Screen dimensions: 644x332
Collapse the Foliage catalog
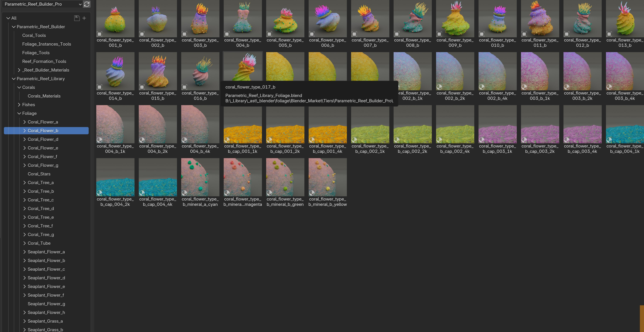[x=19, y=113]
